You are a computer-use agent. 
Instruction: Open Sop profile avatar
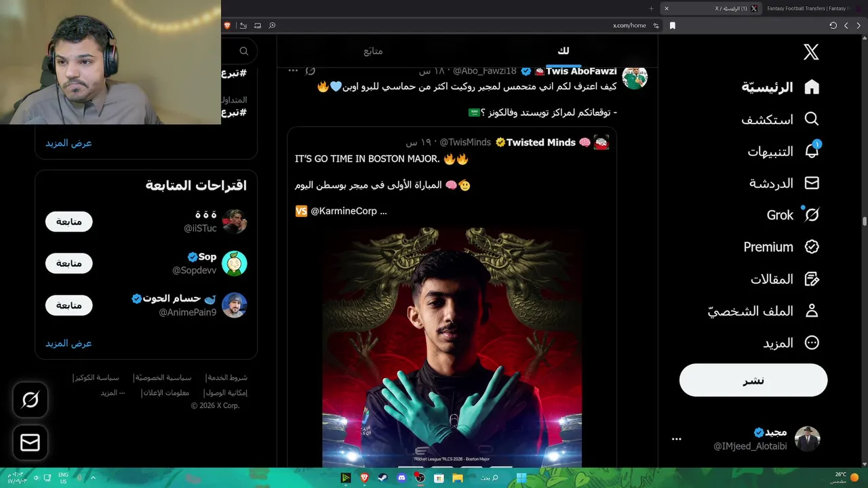click(x=234, y=263)
